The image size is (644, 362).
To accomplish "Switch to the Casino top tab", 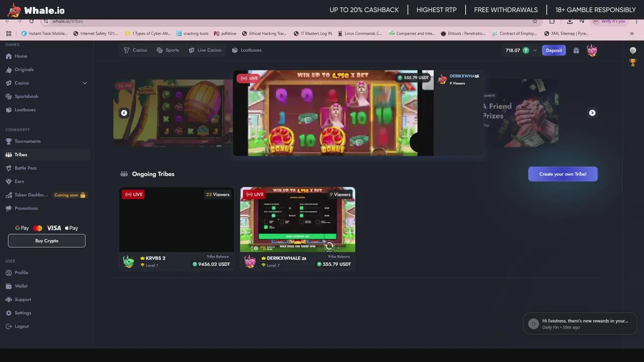I will coord(135,50).
